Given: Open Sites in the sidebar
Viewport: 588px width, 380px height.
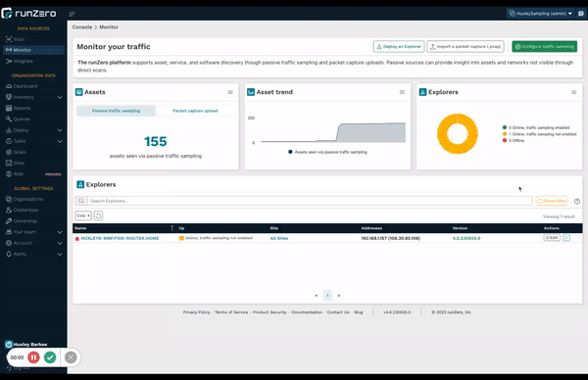Looking at the screenshot, I should (x=15, y=163).
